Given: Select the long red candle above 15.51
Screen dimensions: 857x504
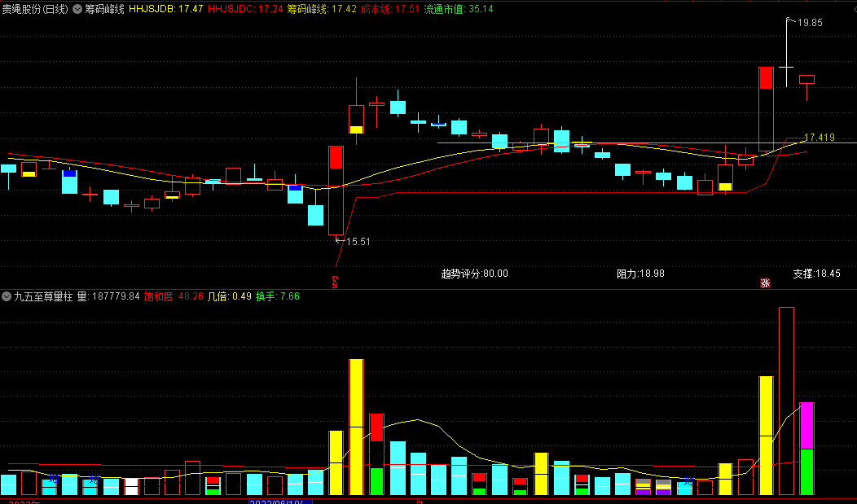Looking at the screenshot, I should pos(336,190).
